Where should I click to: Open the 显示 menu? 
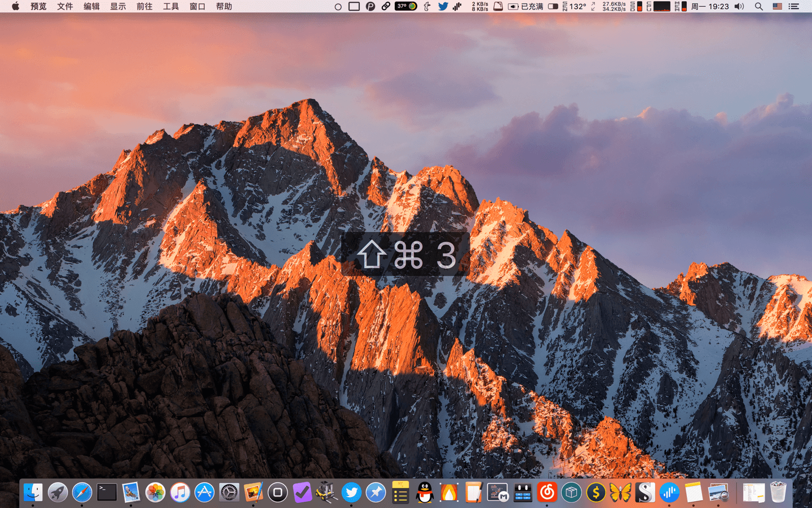coord(118,6)
